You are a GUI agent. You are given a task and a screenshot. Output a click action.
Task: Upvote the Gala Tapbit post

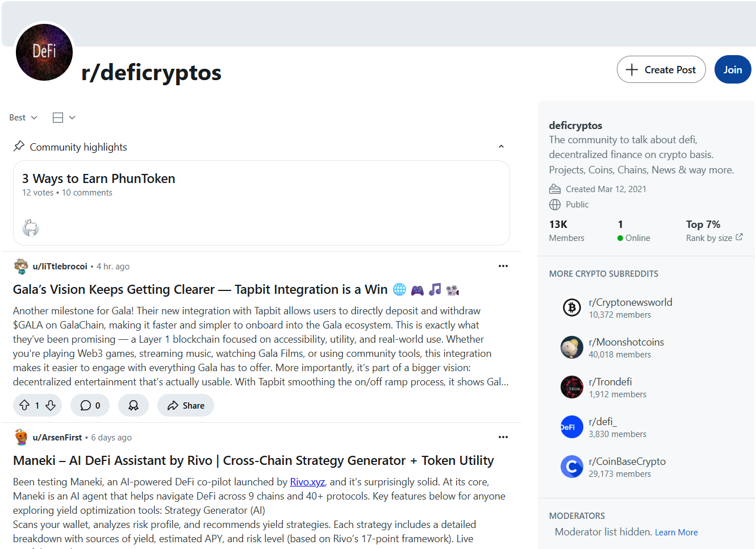[24, 405]
